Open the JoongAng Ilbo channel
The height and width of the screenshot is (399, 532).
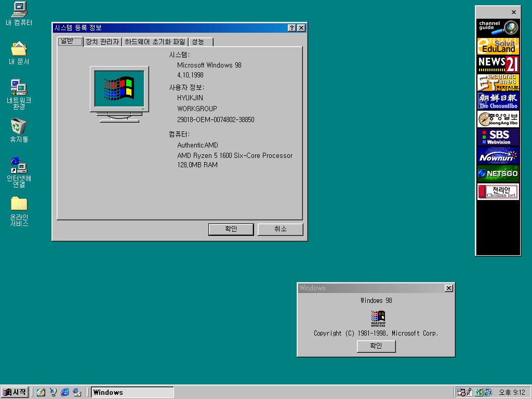498,119
